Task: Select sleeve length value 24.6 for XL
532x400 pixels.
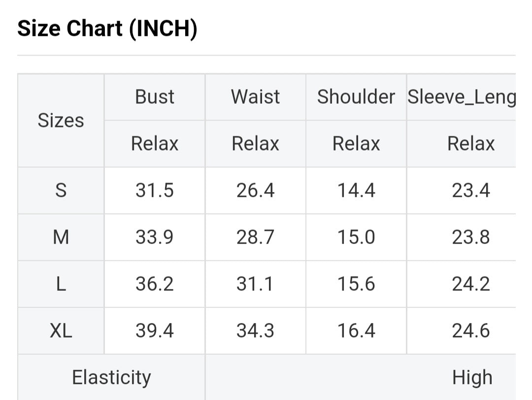Action: pyautogui.click(x=471, y=331)
